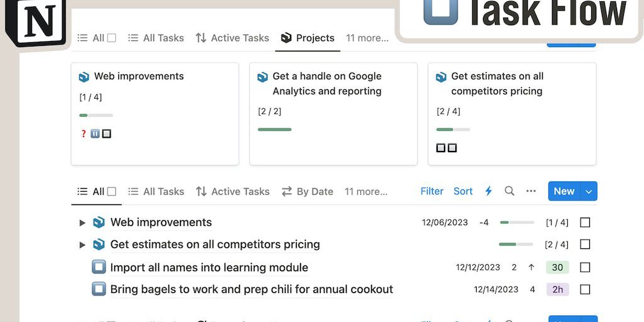Switch to the Active Tasks tab at top
The height and width of the screenshot is (322, 644).
click(x=232, y=38)
